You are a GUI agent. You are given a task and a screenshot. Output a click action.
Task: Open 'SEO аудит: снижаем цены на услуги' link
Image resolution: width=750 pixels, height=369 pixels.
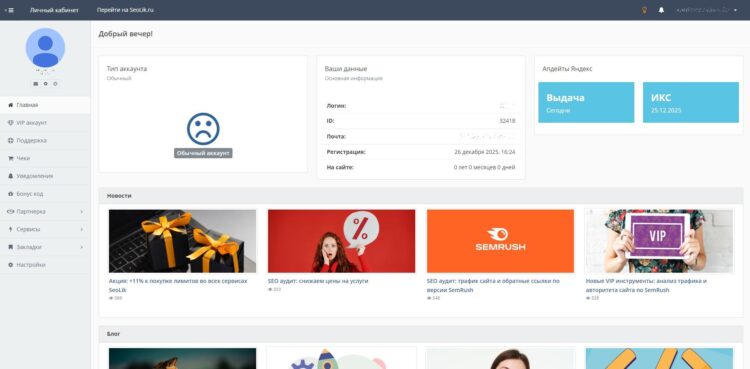pos(318,281)
